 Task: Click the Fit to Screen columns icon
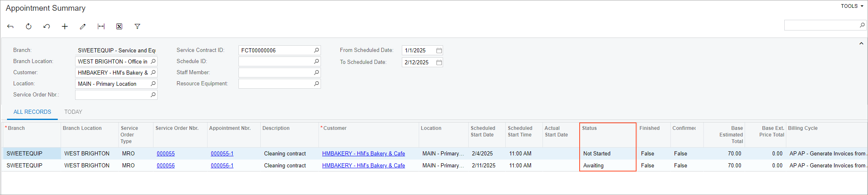coord(101,26)
